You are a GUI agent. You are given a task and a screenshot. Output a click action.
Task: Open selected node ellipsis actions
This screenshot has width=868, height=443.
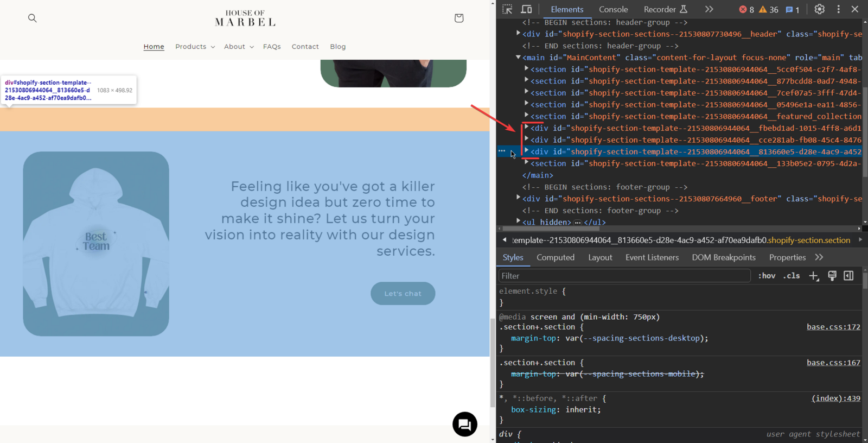coord(502,151)
